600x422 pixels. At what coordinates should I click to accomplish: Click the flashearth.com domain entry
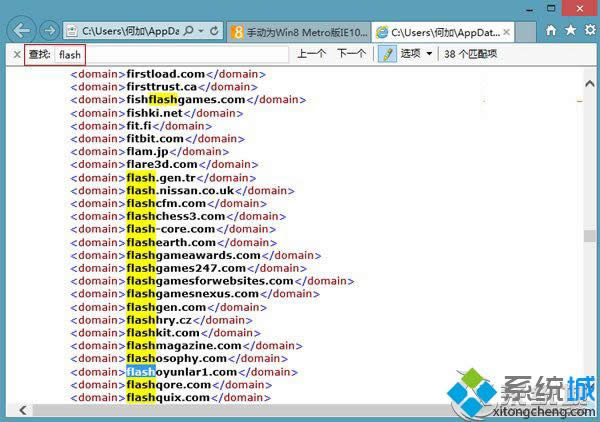[173, 243]
